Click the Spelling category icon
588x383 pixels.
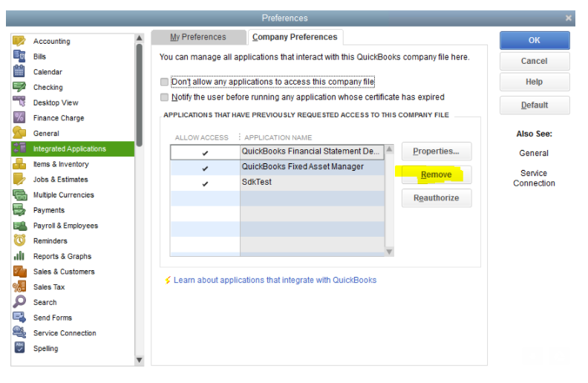[x=19, y=347]
